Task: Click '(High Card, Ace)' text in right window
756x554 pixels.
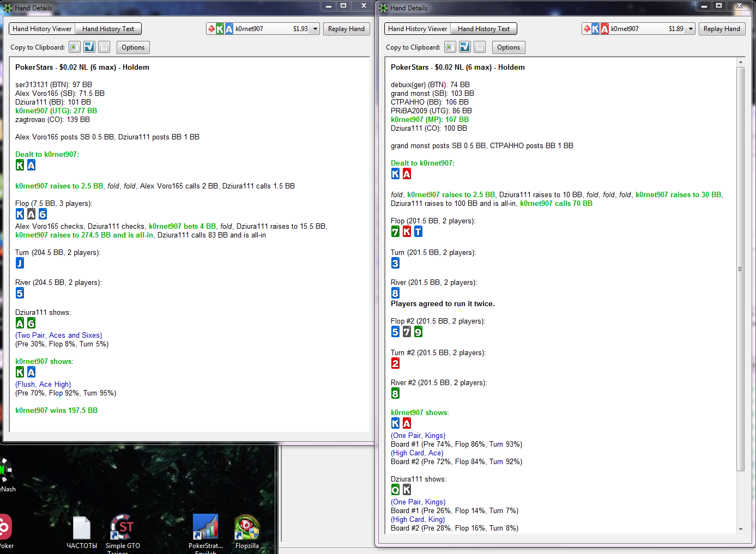Action: click(x=417, y=453)
